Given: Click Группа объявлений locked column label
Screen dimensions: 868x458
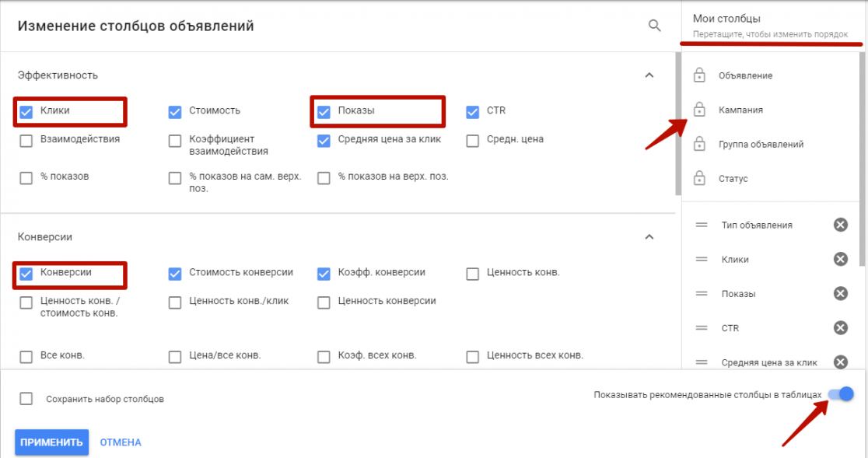Looking at the screenshot, I should [761, 144].
